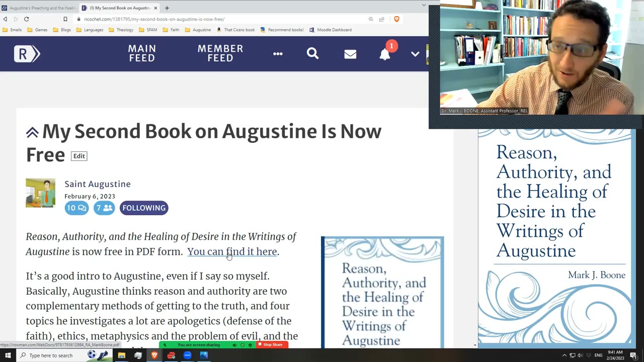Open the 'You can find it here' link
Image resolution: width=644 pixels, height=362 pixels.
coord(232,251)
